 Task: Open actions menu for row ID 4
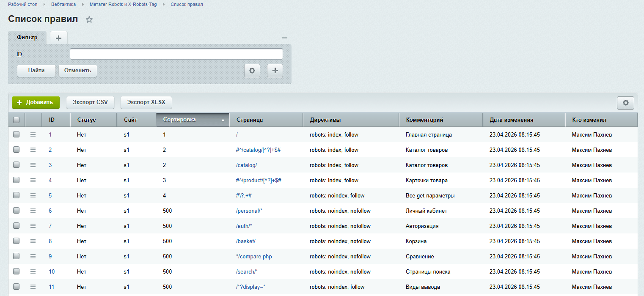[33, 180]
